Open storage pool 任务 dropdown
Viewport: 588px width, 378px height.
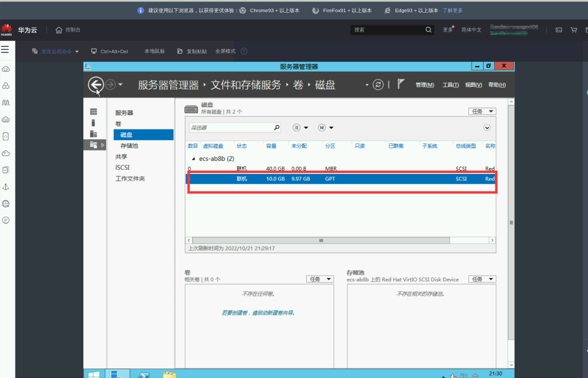(x=482, y=279)
